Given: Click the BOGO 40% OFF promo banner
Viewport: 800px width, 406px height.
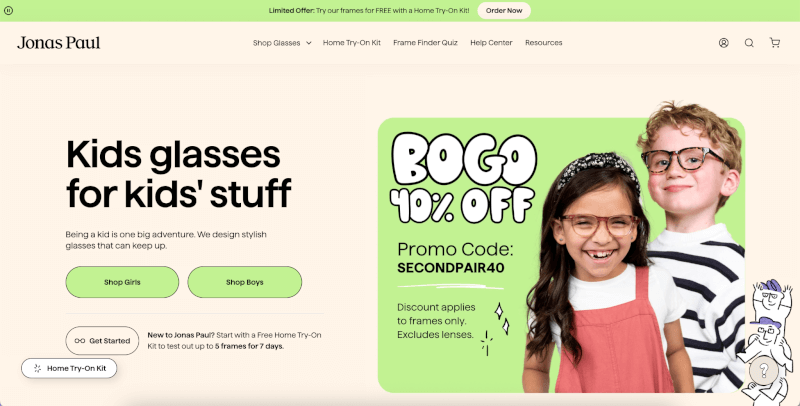Looking at the screenshot, I should click(x=561, y=255).
